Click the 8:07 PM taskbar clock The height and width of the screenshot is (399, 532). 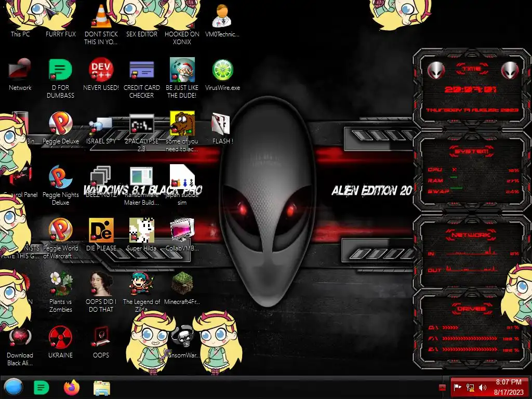(509, 387)
